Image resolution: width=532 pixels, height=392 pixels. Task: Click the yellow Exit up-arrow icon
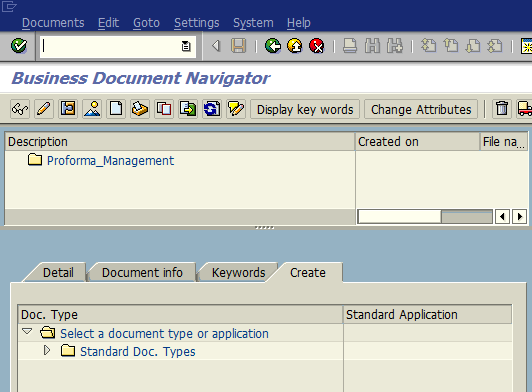pos(294,46)
